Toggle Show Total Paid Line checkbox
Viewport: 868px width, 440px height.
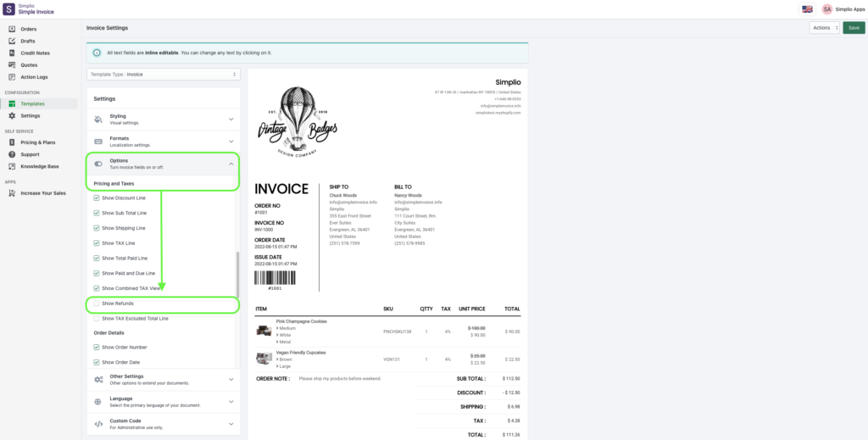97,258
